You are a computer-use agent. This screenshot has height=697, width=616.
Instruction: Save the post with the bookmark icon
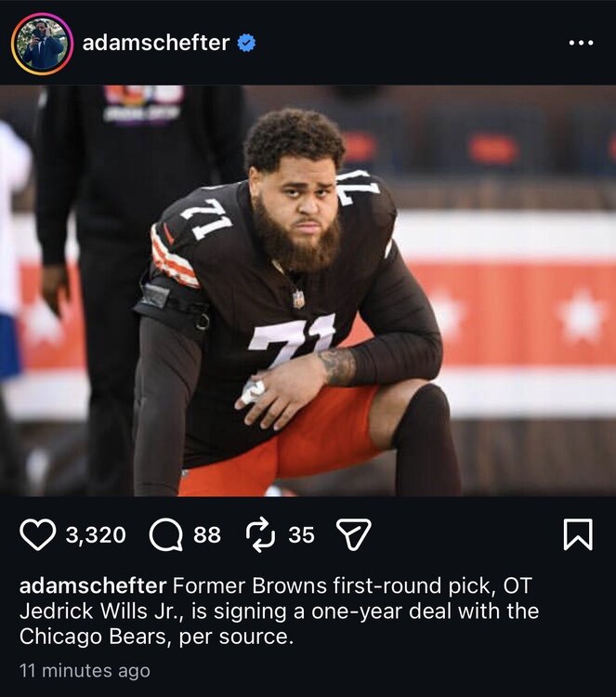point(578,534)
